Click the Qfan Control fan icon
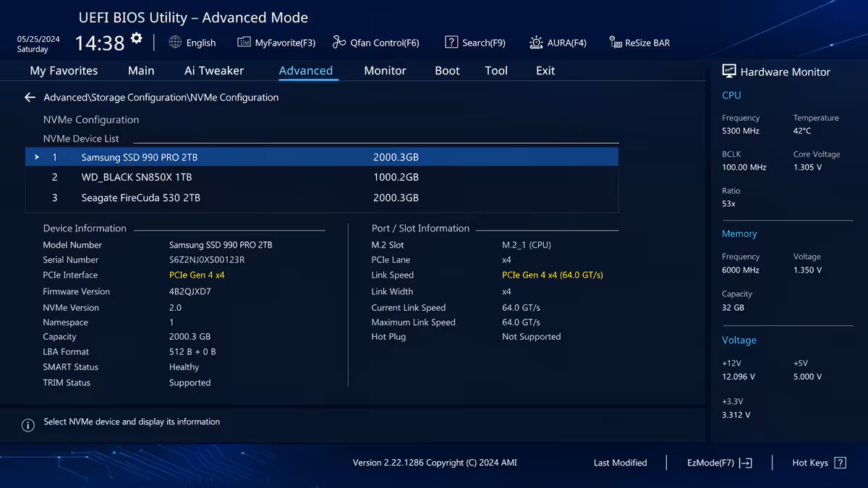 click(x=339, y=42)
